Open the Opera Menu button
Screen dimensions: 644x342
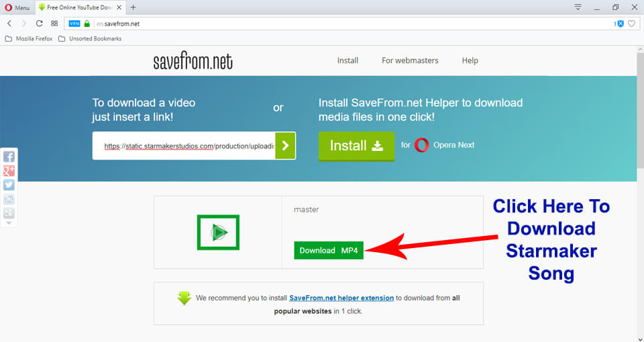click(17, 7)
